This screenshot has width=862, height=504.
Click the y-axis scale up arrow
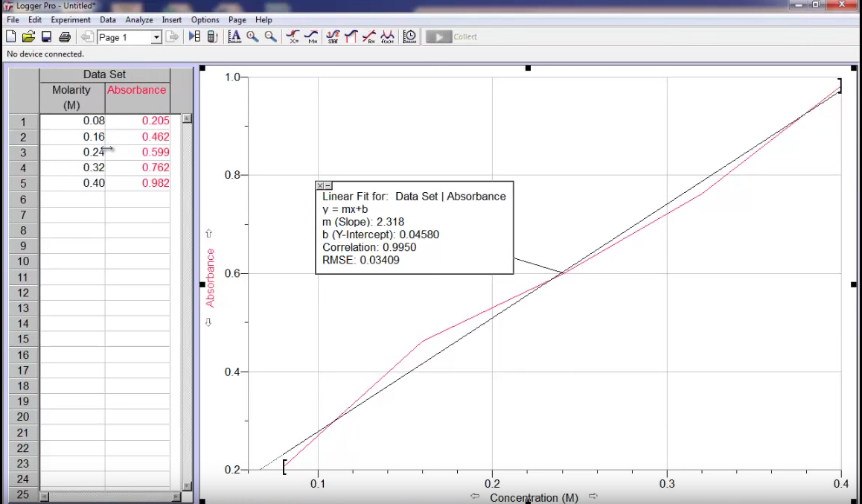[208, 234]
